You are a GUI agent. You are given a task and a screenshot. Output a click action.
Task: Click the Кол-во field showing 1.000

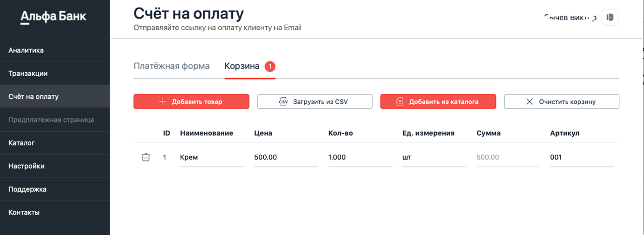click(359, 157)
